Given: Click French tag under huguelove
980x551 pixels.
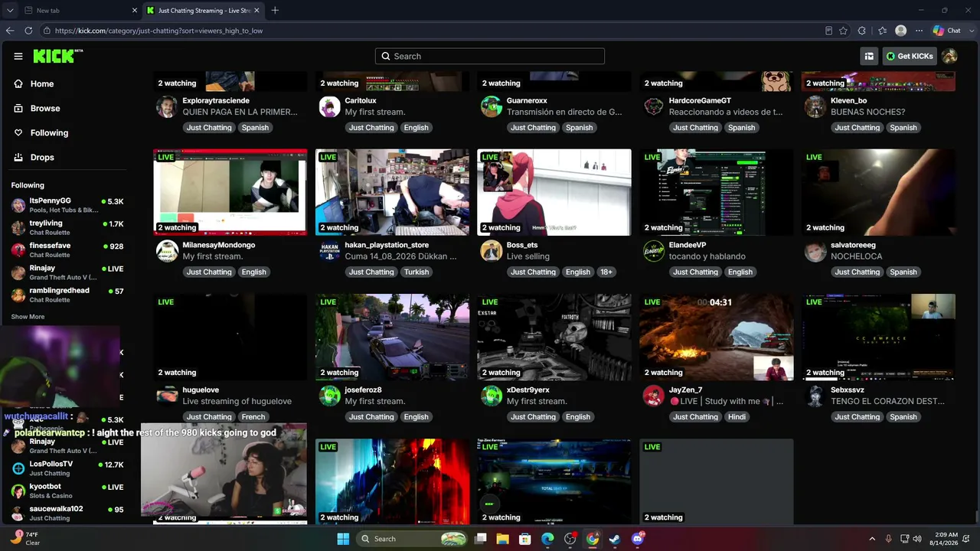Looking at the screenshot, I should point(253,417).
